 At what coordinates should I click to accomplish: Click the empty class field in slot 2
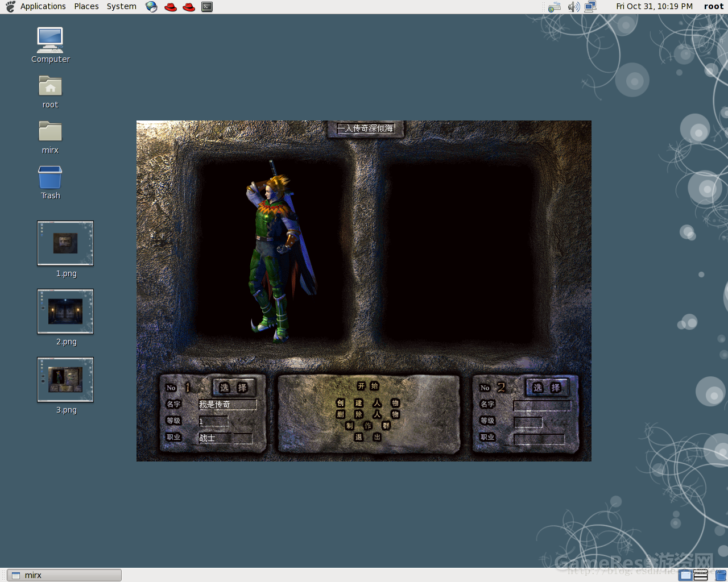(539, 439)
